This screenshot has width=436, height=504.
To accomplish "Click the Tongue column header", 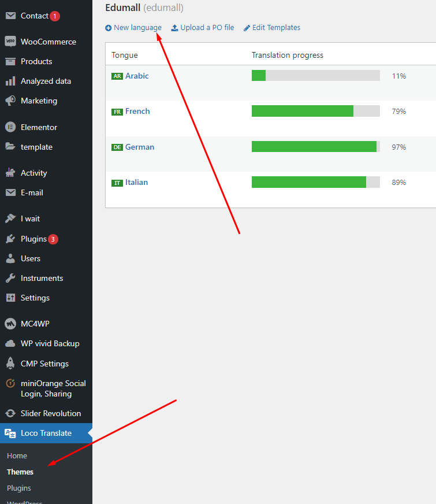I will 125,55.
